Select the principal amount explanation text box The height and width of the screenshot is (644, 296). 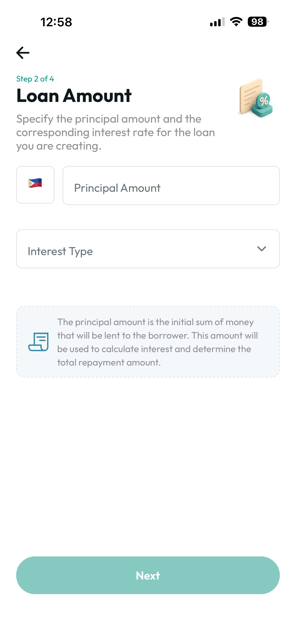pos(148,342)
